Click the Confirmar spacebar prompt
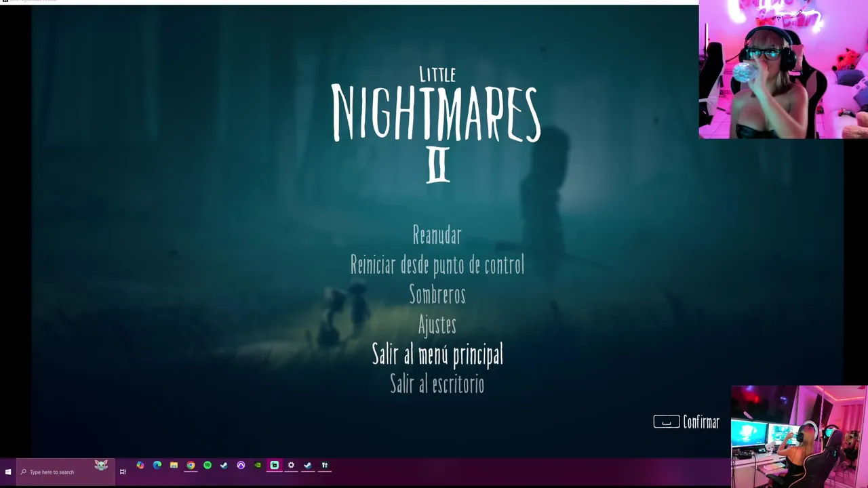 pos(686,422)
